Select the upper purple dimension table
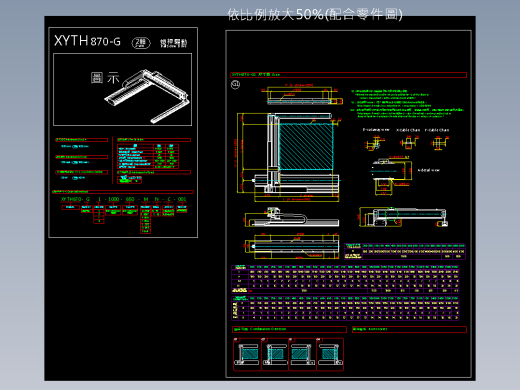The height and width of the screenshot is (390, 520). (345, 279)
